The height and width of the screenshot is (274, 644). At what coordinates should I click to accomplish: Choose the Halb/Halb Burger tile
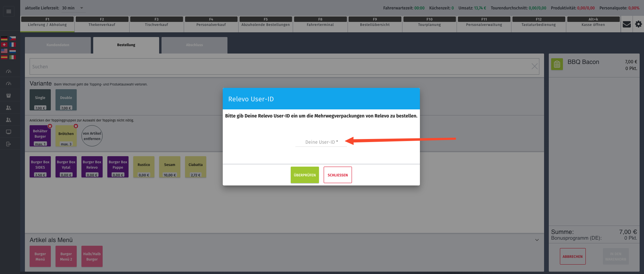click(92, 256)
